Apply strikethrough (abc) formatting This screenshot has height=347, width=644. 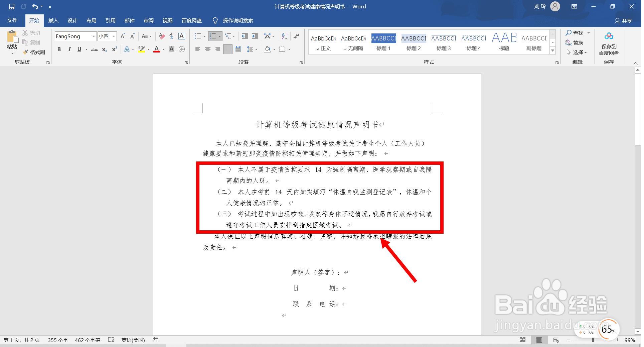[x=95, y=49]
